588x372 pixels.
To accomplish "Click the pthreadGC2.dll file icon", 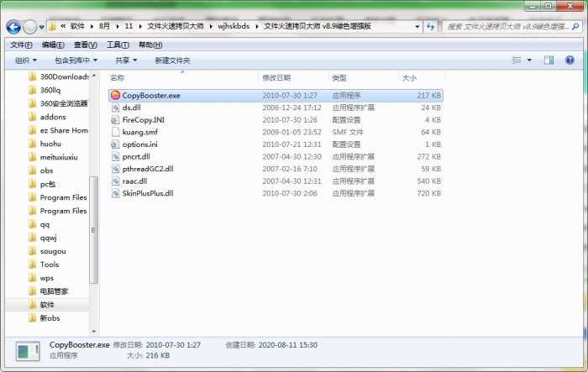I will pos(116,169).
